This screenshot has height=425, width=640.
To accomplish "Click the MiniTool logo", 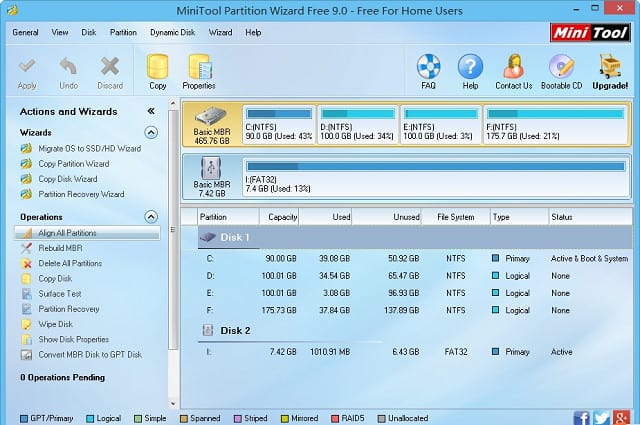I will click(590, 32).
